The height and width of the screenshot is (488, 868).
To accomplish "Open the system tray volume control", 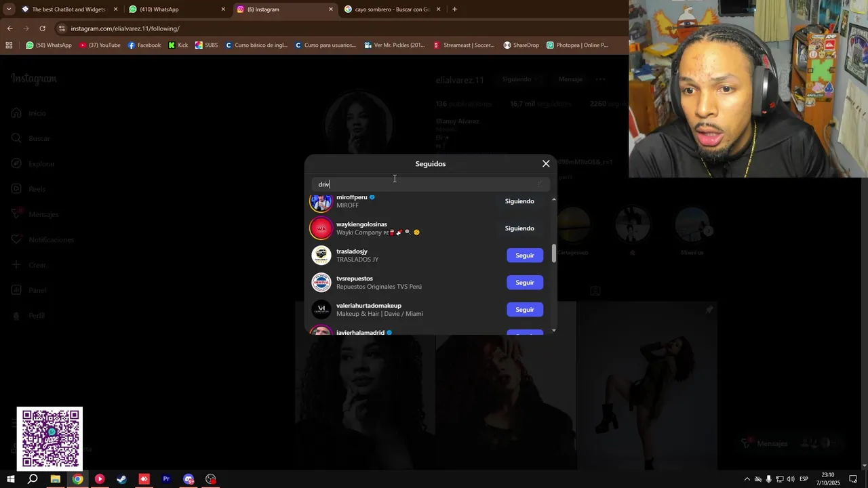I will [x=790, y=479].
